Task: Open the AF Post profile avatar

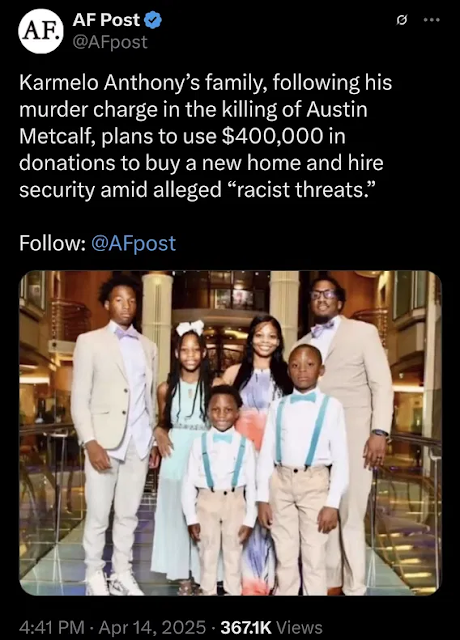Action: pos(41,31)
